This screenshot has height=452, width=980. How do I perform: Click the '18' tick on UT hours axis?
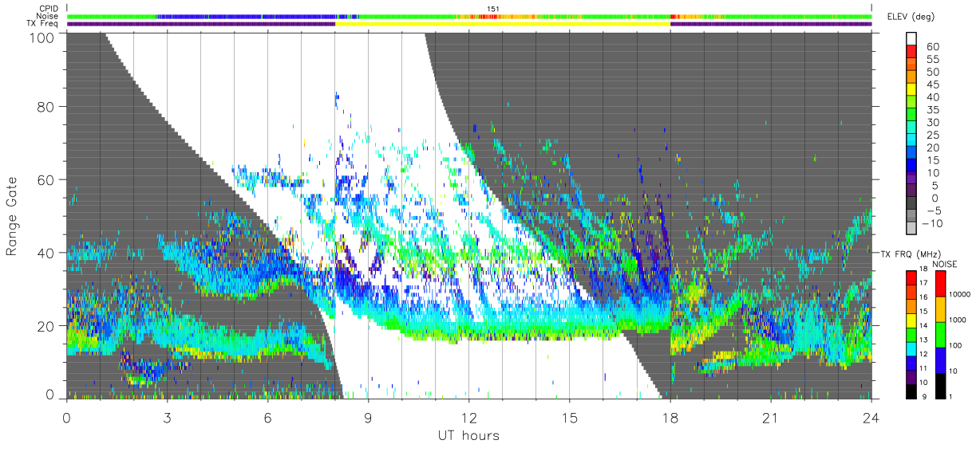point(670,417)
